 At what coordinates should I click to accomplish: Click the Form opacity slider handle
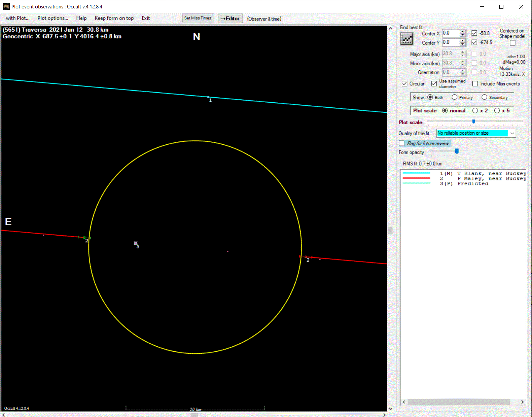[457, 151]
